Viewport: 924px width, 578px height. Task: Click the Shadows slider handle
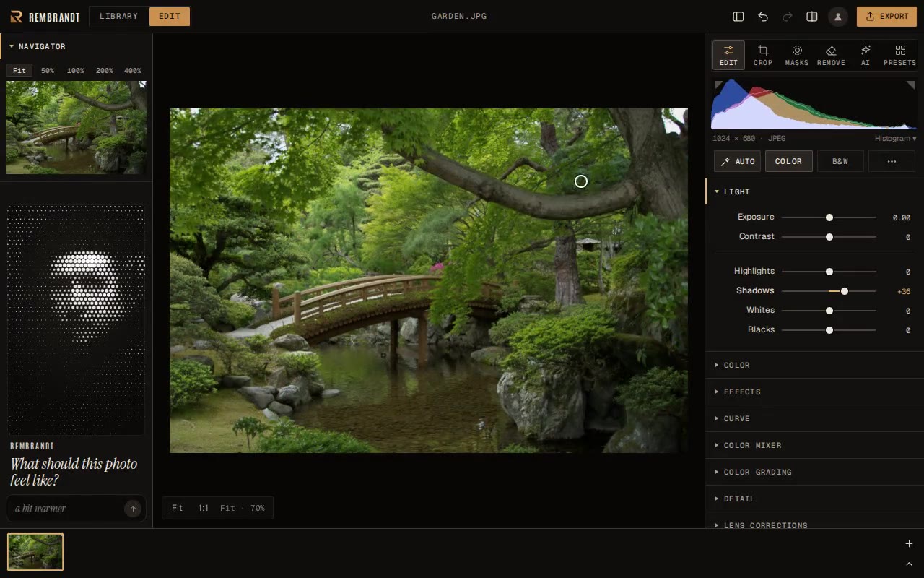point(845,291)
